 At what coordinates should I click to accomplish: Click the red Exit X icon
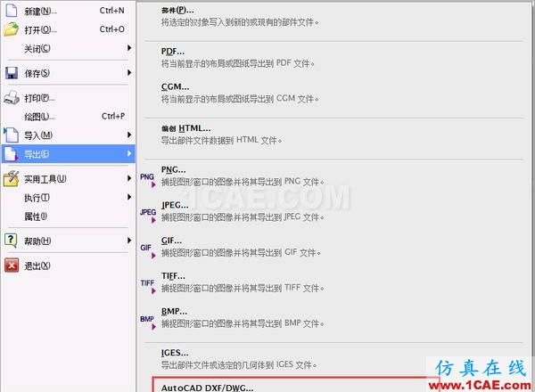[x=12, y=265]
